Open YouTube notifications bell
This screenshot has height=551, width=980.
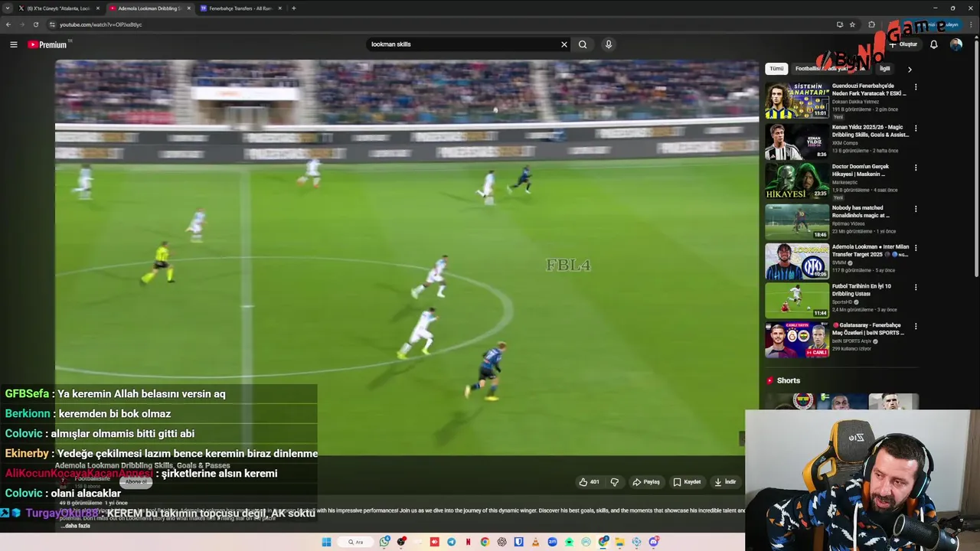pos(933,44)
